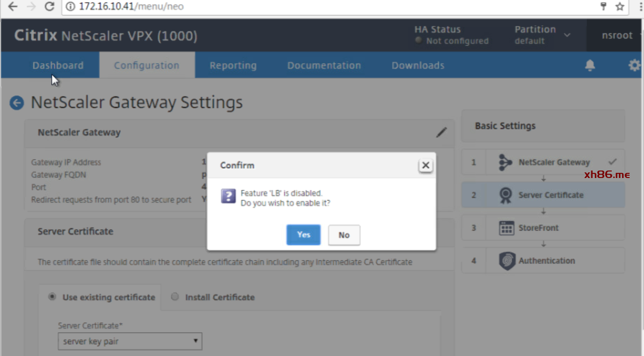Screen dimensions: 644x356
Task: Switch to the Dashboard tab
Action: [x=58, y=65]
